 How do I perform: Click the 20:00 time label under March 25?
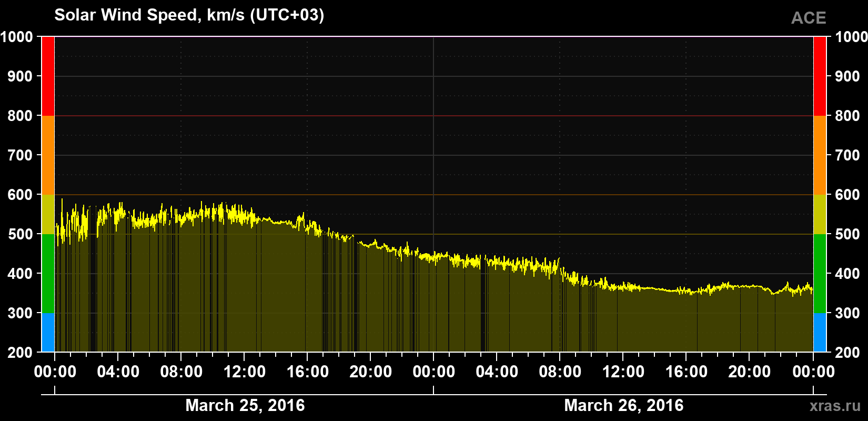(370, 372)
